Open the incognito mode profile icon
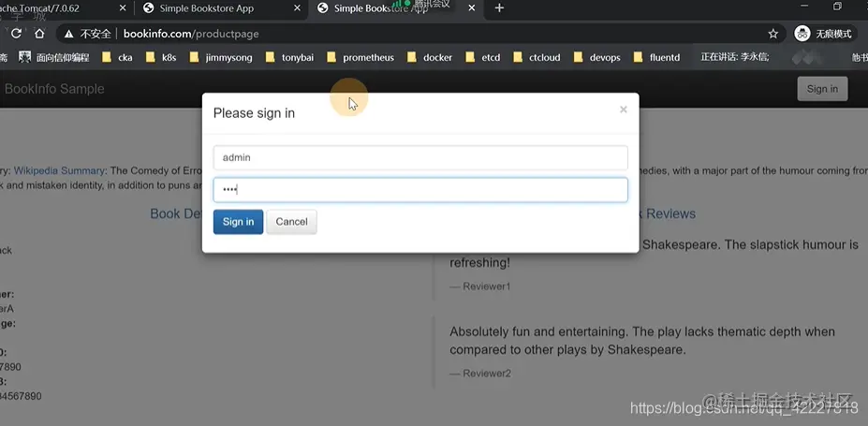This screenshot has height=426, width=868. (802, 34)
